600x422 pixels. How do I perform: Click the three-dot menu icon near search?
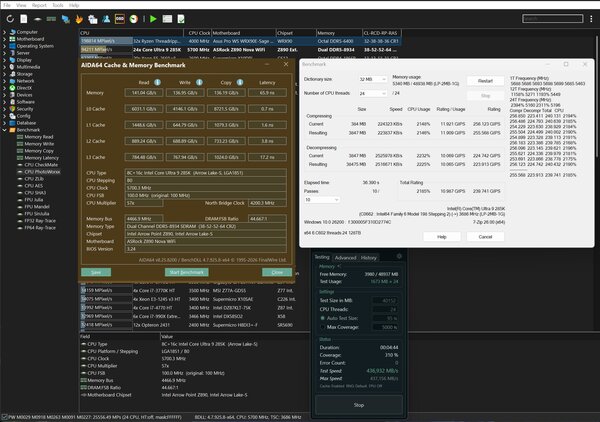coord(591,19)
